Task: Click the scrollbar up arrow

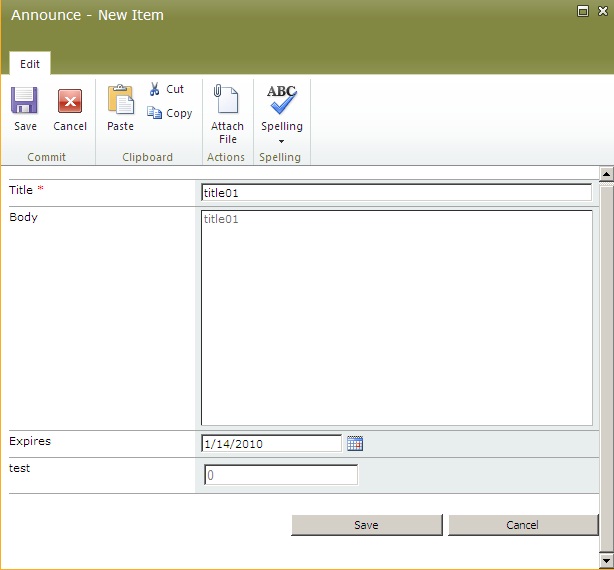Action: (x=606, y=174)
